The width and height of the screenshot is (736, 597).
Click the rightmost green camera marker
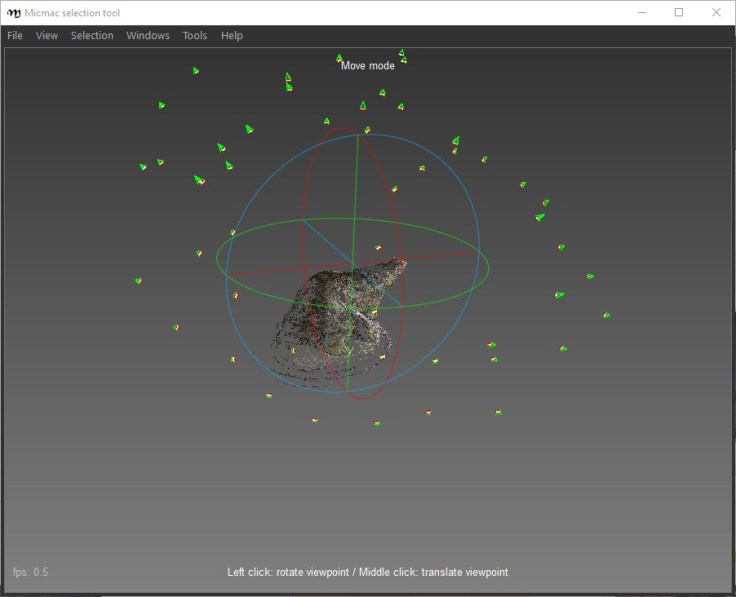tap(606, 315)
